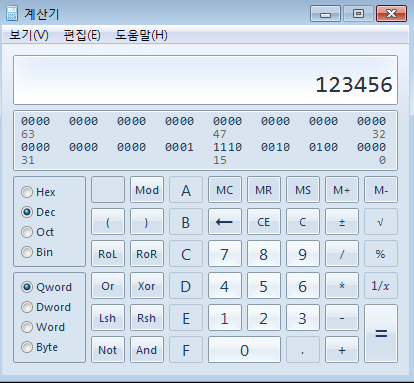Click the reciprocal 1/x button

(381, 286)
